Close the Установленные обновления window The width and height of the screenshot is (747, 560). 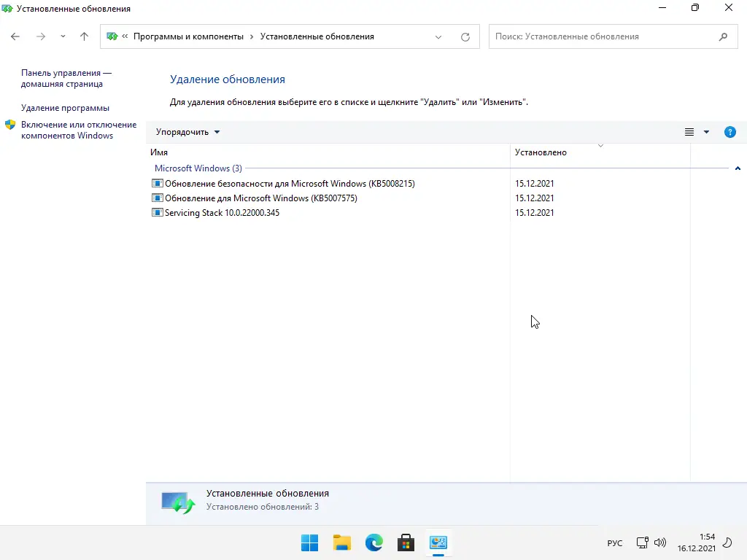pos(729,7)
